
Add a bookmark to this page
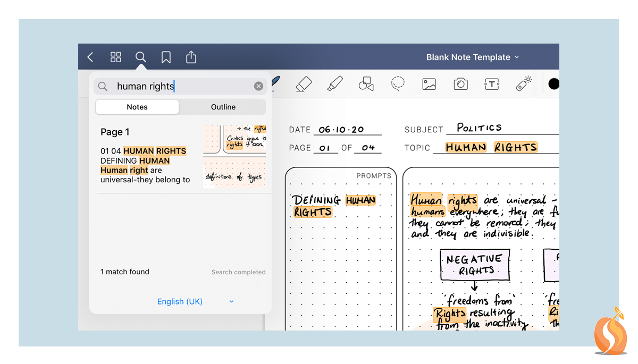pos(166,57)
